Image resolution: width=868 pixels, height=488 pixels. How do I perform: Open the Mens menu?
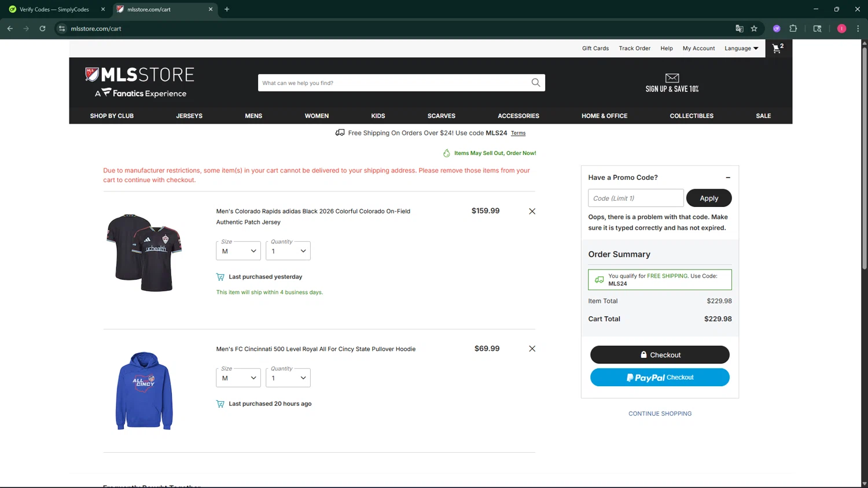pos(253,116)
